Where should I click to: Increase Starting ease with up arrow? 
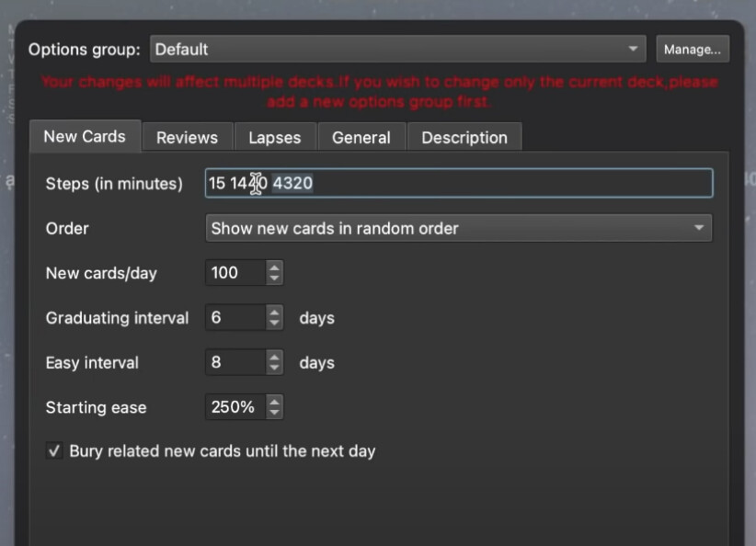pyautogui.click(x=274, y=402)
